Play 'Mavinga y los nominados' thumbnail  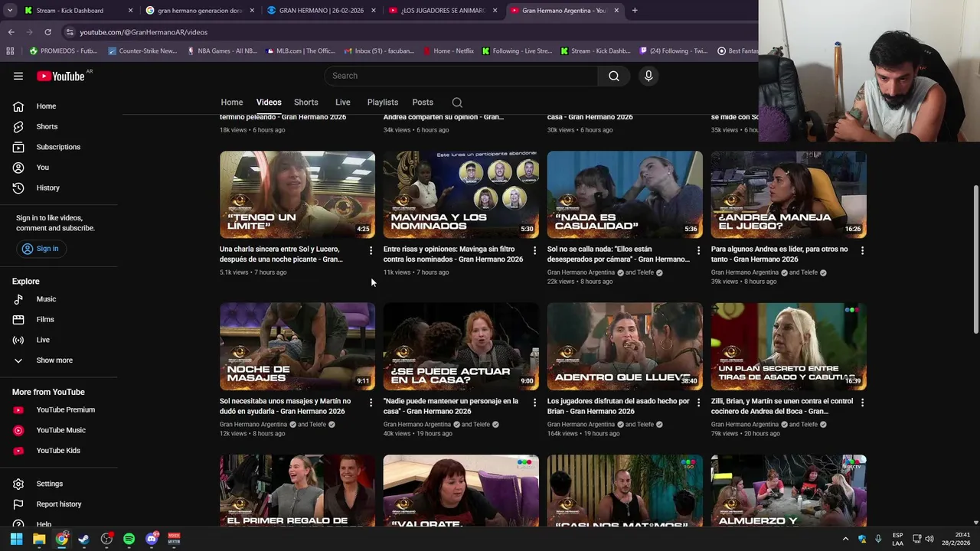(x=461, y=194)
